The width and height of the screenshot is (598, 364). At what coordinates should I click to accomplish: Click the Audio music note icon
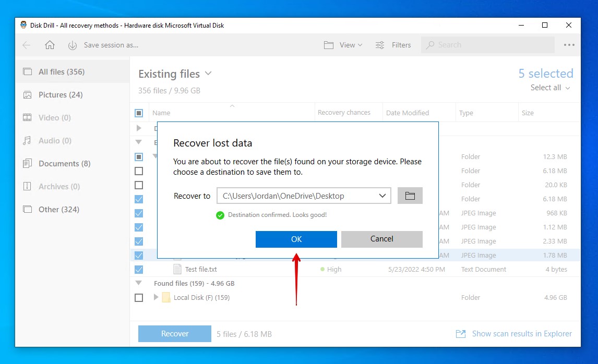[27, 141]
